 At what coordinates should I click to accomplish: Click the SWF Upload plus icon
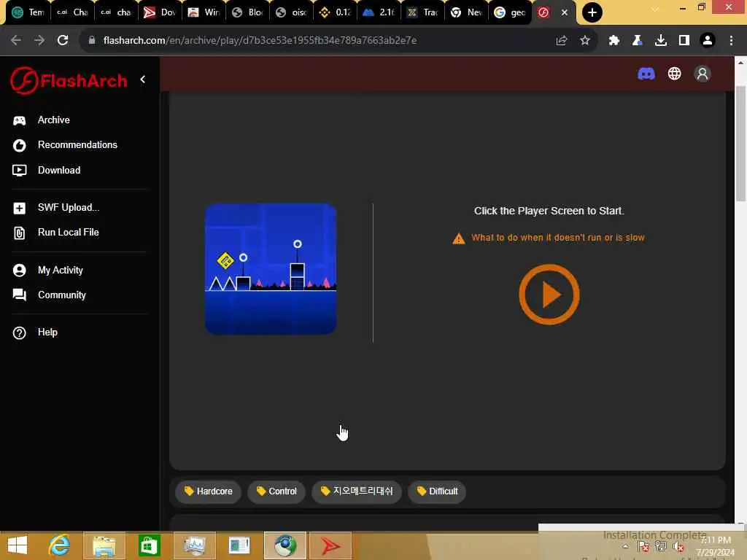[x=20, y=208]
